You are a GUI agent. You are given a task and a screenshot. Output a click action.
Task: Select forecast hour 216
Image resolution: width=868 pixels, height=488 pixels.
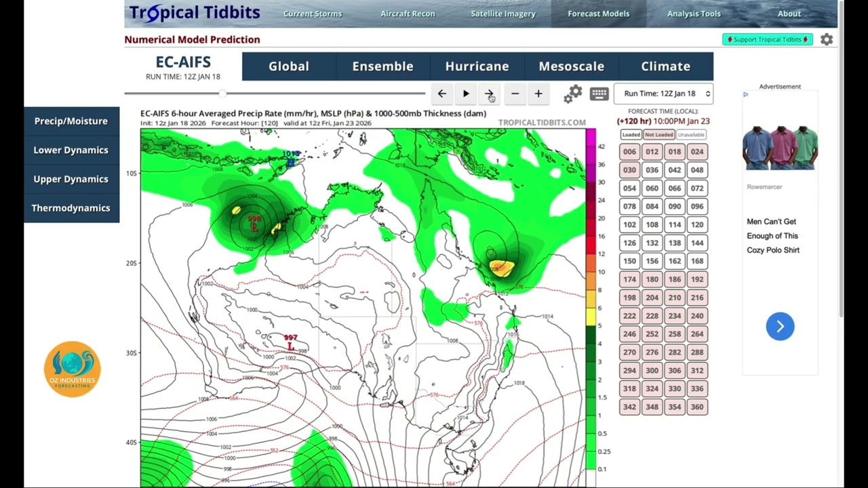pyautogui.click(x=696, y=298)
